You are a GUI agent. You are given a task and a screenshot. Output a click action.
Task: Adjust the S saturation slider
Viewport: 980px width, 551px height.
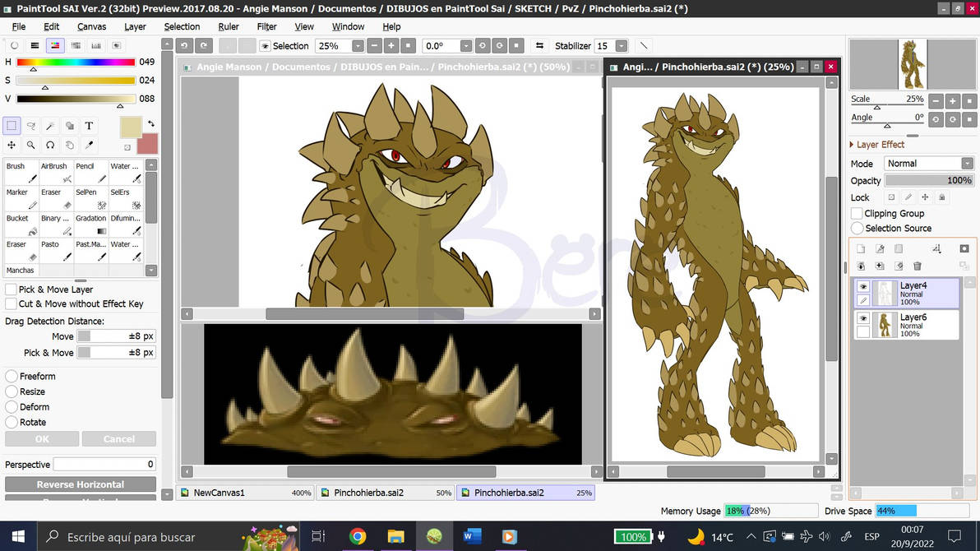[74, 78]
